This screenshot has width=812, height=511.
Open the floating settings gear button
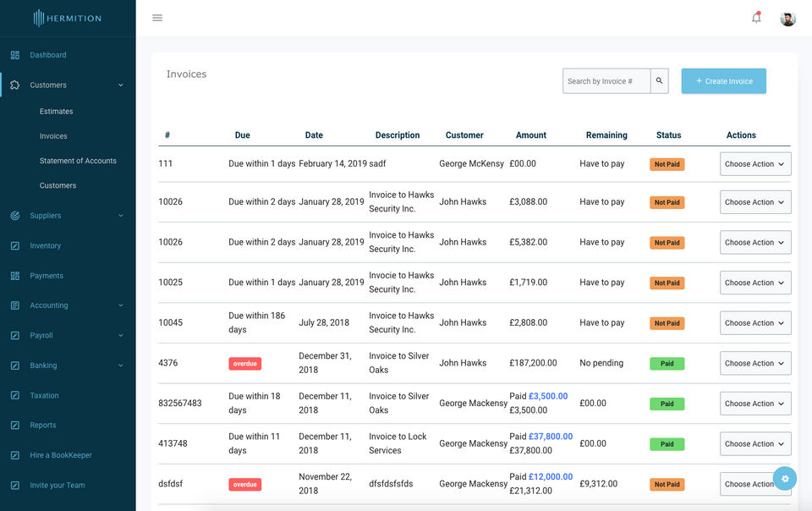coord(785,478)
